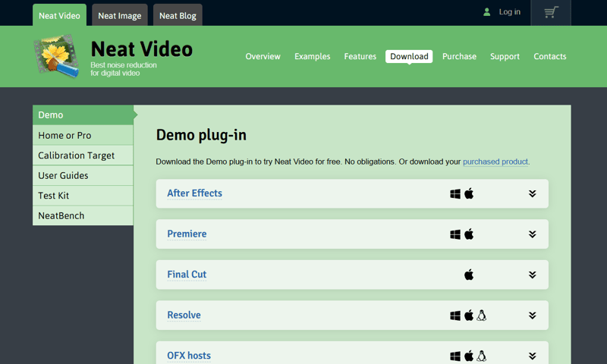The width and height of the screenshot is (607, 364).
Task: Click the Linux penguin icon in Resolve row
Action: tap(481, 315)
